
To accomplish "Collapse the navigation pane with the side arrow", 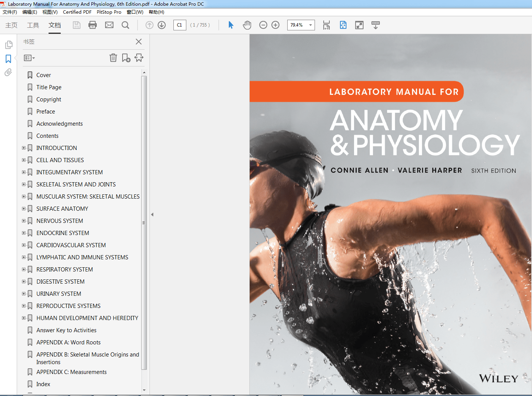I will pos(152,214).
